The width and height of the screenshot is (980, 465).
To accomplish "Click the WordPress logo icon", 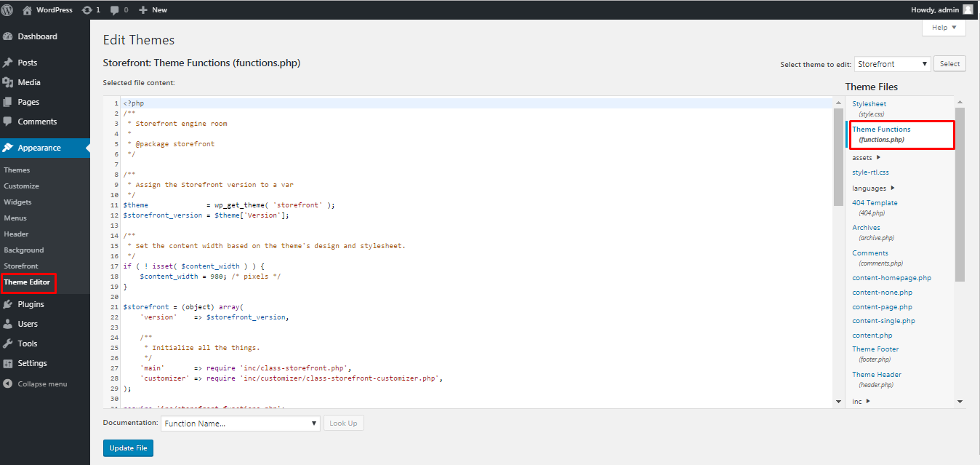I will pos(7,9).
